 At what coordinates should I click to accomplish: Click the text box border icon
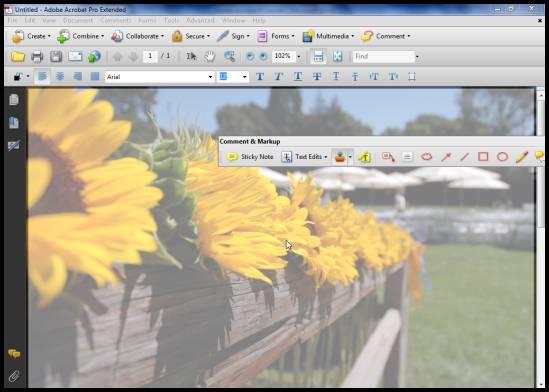412,76
